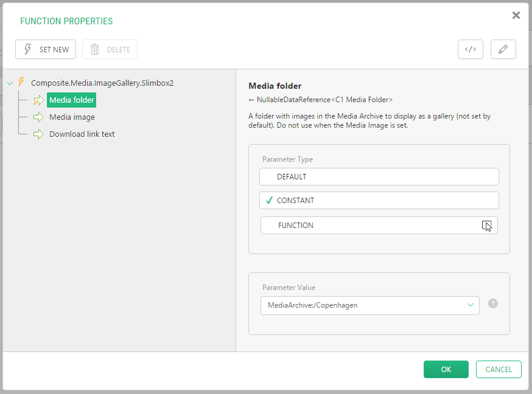This screenshot has width=532, height=394.
Task: Click the CANCEL button
Action: [499, 370]
